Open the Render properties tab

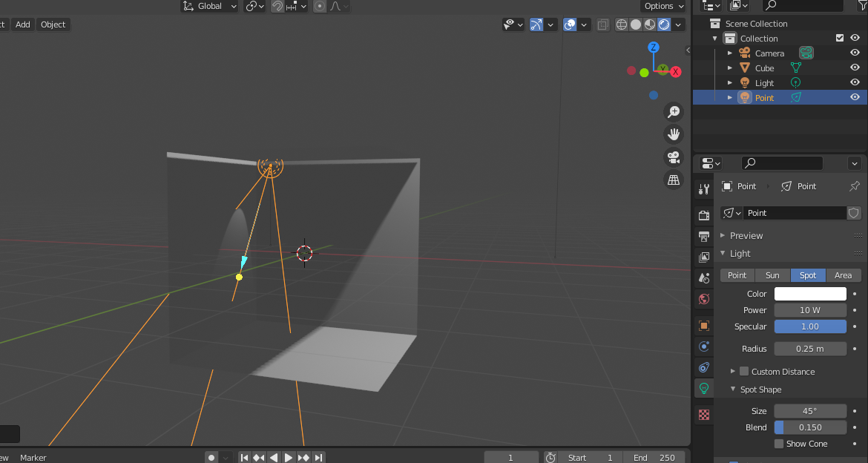pos(704,215)
